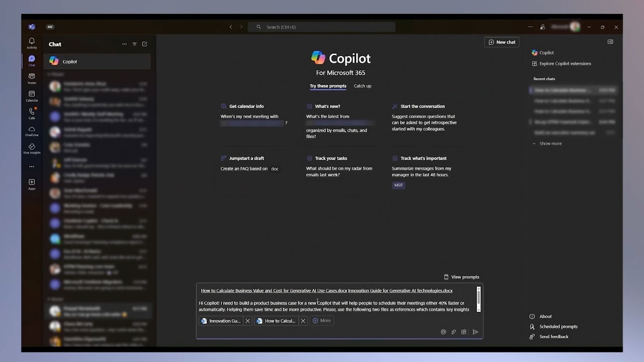
Task: Select the Try these prompts tab
Action: point(328,86)
